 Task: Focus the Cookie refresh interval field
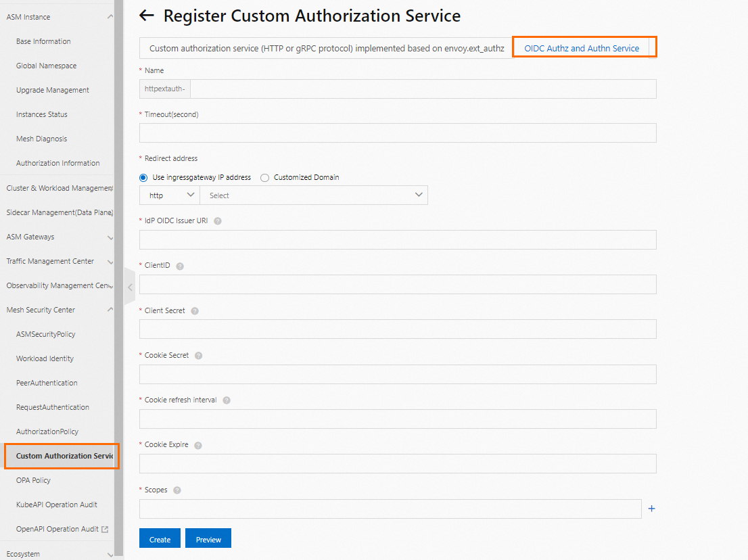398,419
